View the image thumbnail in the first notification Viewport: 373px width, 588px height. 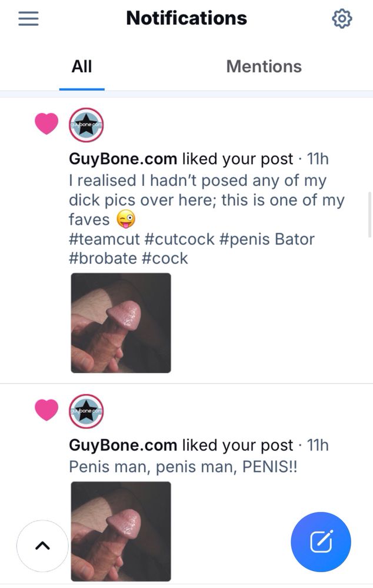(x=121, y=323)
